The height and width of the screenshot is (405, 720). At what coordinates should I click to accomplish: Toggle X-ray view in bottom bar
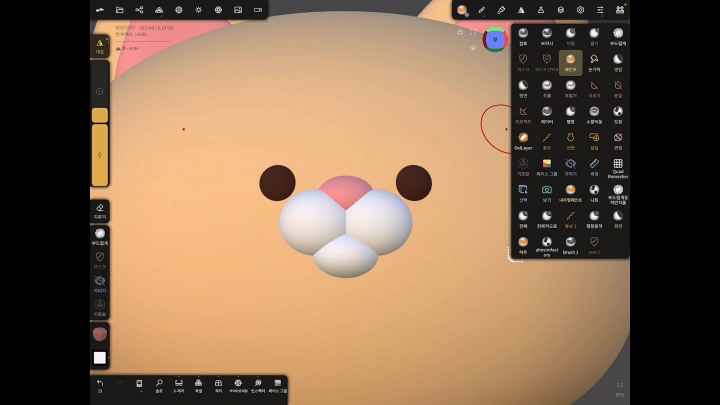(179, 386)
